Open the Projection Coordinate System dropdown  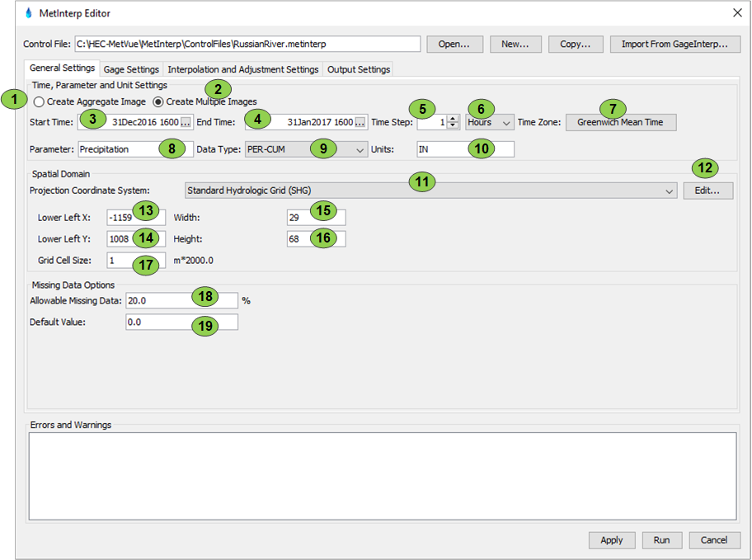[x=430, y=191]
